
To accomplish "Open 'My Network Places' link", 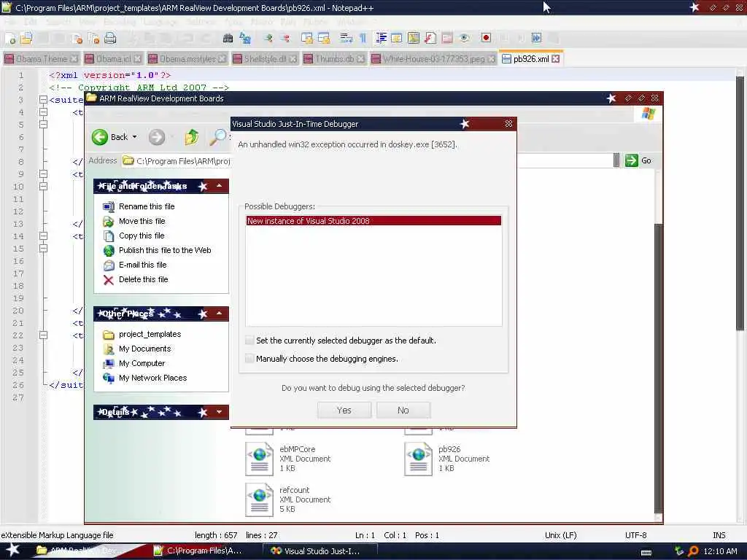I will tap(153, 378).
